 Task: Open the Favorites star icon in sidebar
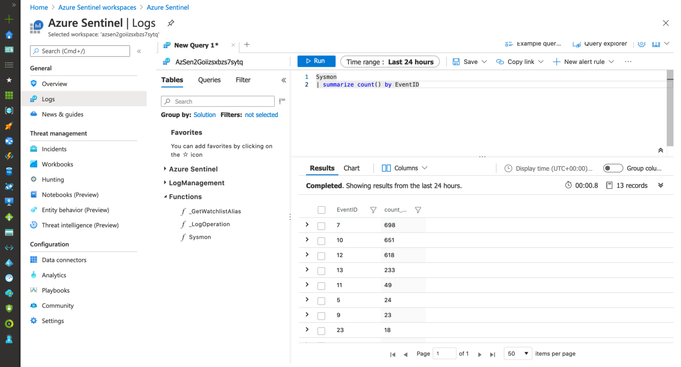pos(9,80)
